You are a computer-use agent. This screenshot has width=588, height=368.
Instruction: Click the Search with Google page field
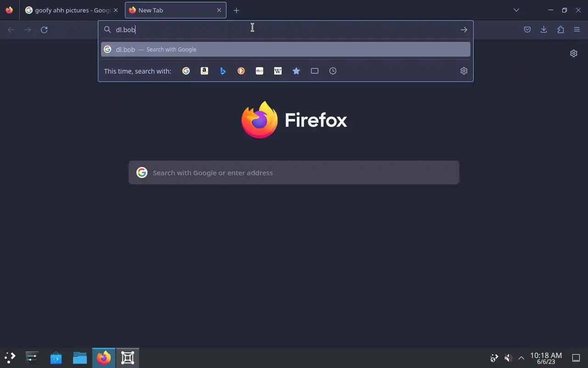coord(294,172)
